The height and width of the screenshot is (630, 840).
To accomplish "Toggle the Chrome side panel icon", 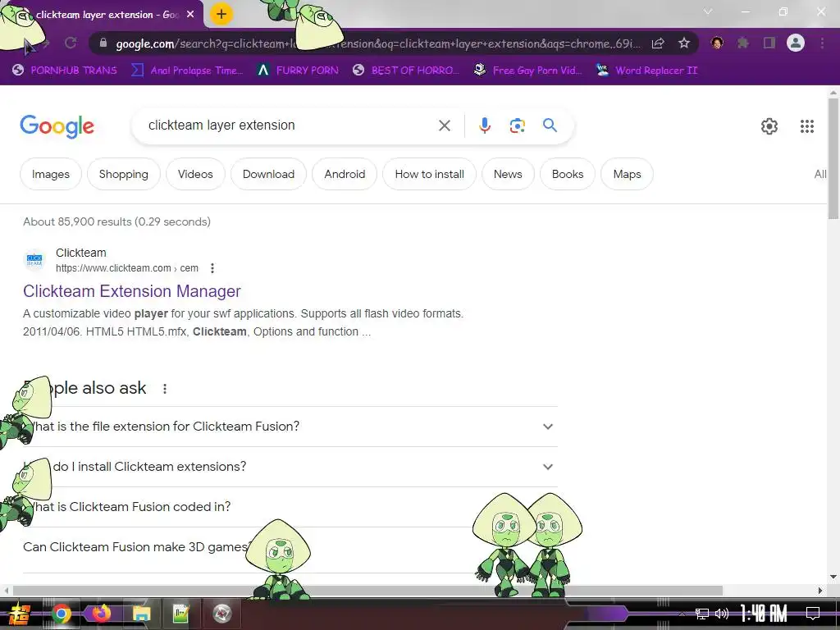I will (769, 43).
